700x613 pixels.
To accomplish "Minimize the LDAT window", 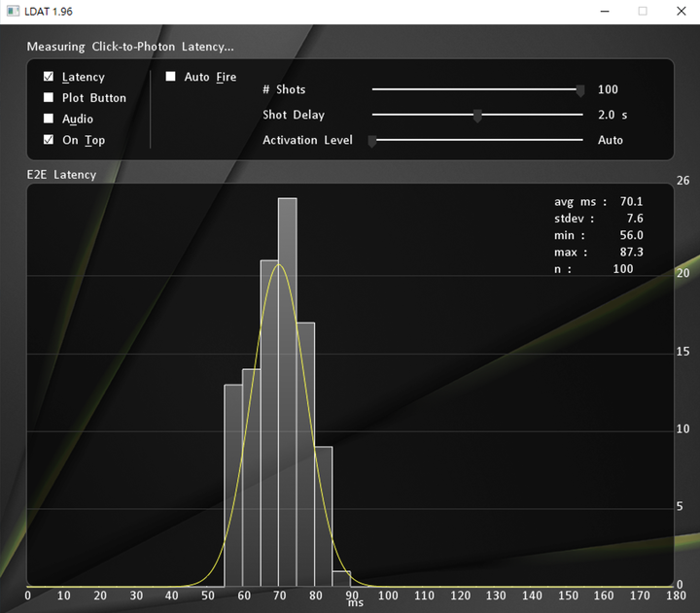I will (x=605, y=11).
